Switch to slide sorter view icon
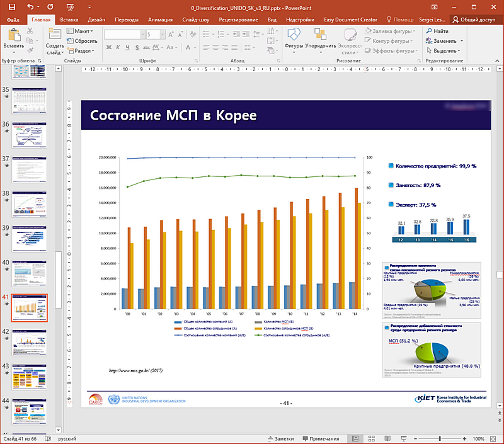 click(372, 438)
